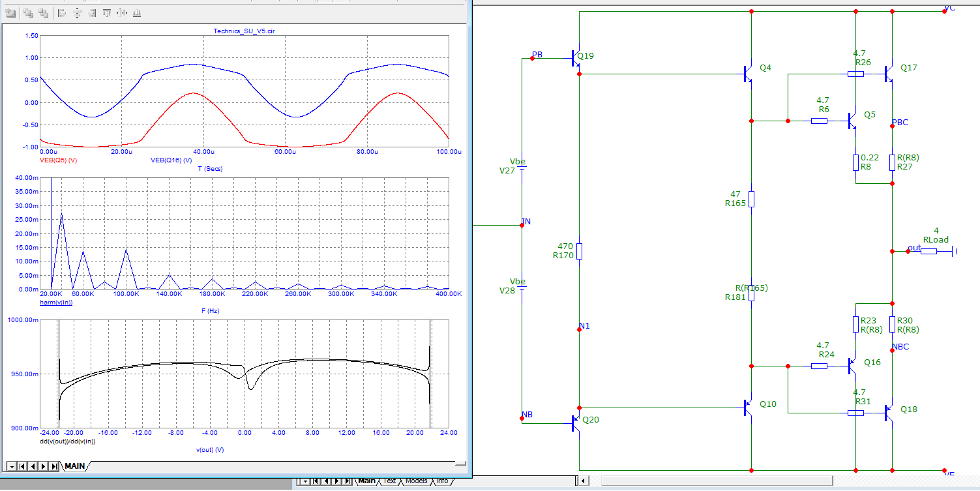The height and width of the screenshot is (491, 980).
Task: Switch to the Main schematic page tab
Action: point(366,481)
